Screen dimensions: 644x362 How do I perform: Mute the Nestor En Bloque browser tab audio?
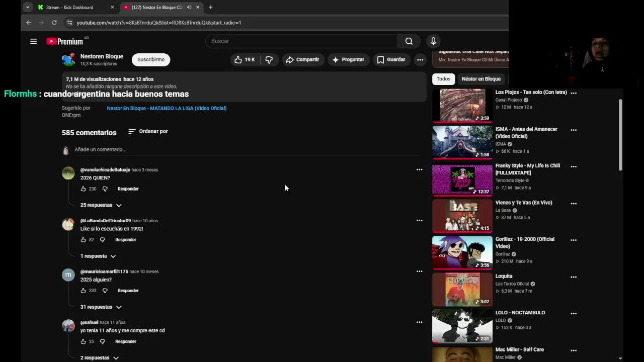[189, 7]
